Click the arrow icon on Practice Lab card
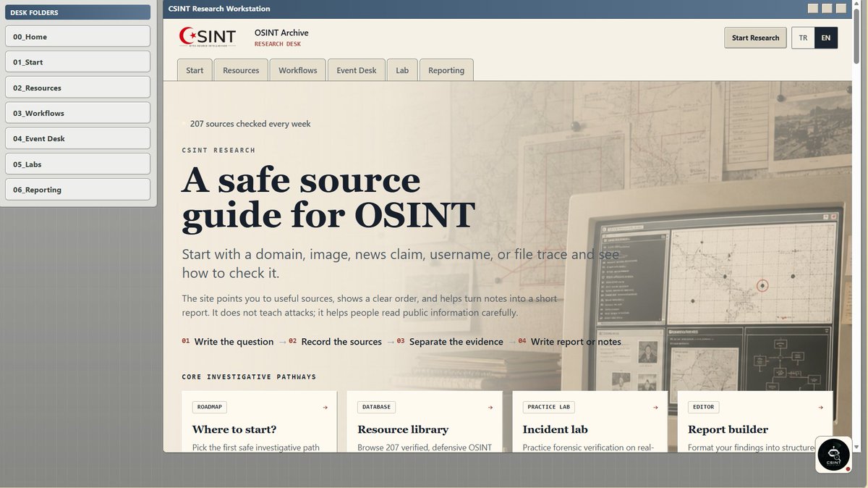Viewport: 868px width, 488px height. pyautogui.click(x=655, y=407)
